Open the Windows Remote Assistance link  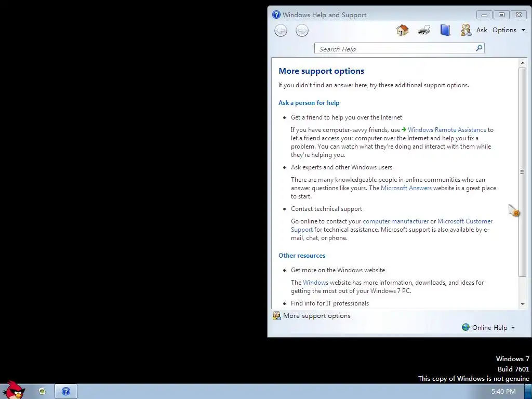coord(447,129)
